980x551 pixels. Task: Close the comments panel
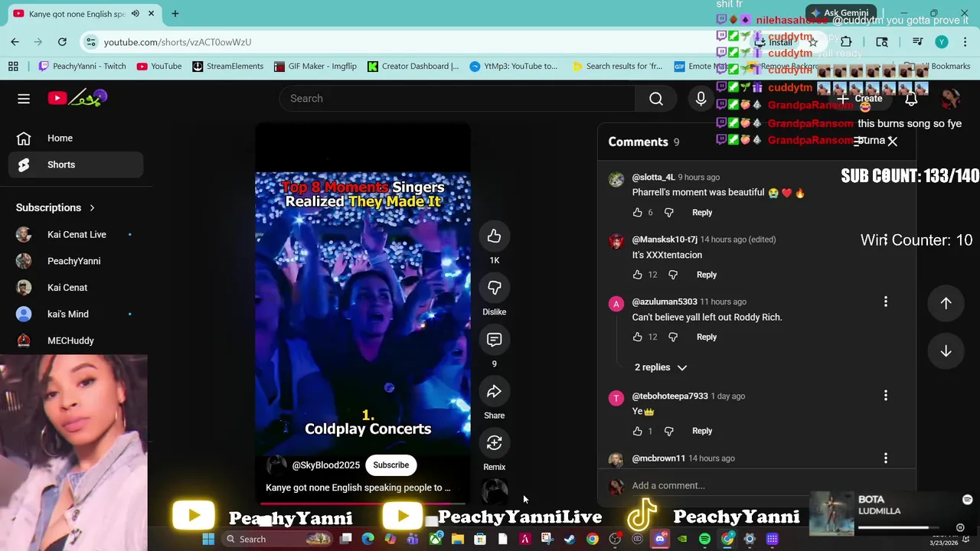[892, 142]
